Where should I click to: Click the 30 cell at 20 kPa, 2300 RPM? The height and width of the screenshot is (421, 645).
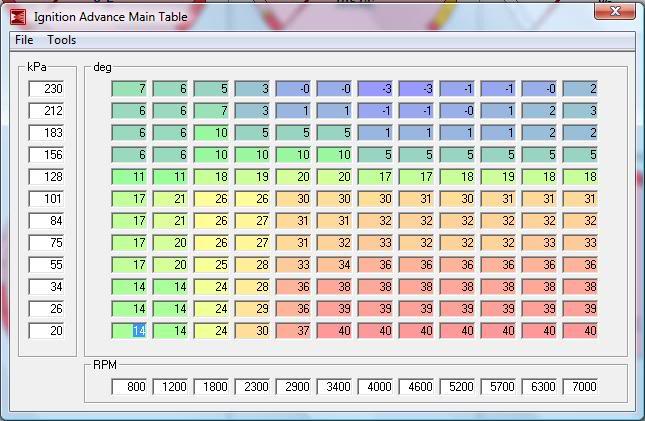point(252,330)
